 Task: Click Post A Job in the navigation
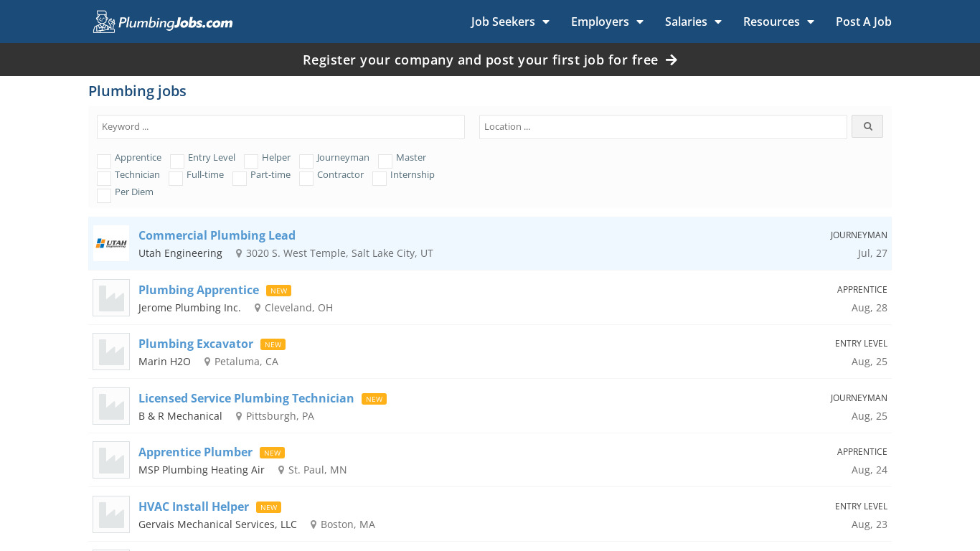863,22
